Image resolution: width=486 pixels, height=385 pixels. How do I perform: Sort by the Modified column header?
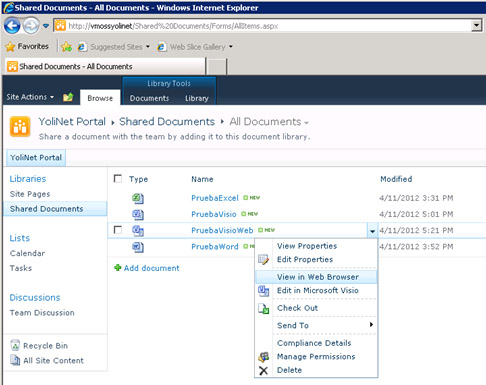[396, 179]
